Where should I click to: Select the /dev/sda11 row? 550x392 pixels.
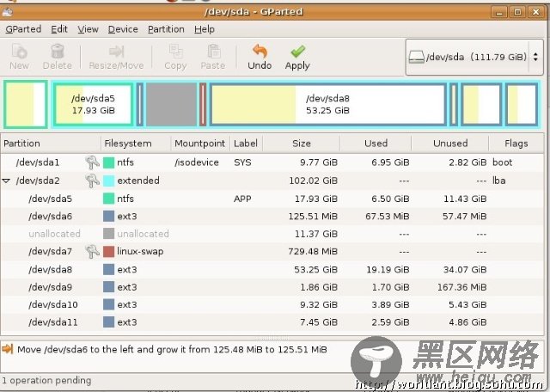pos(272,322)
